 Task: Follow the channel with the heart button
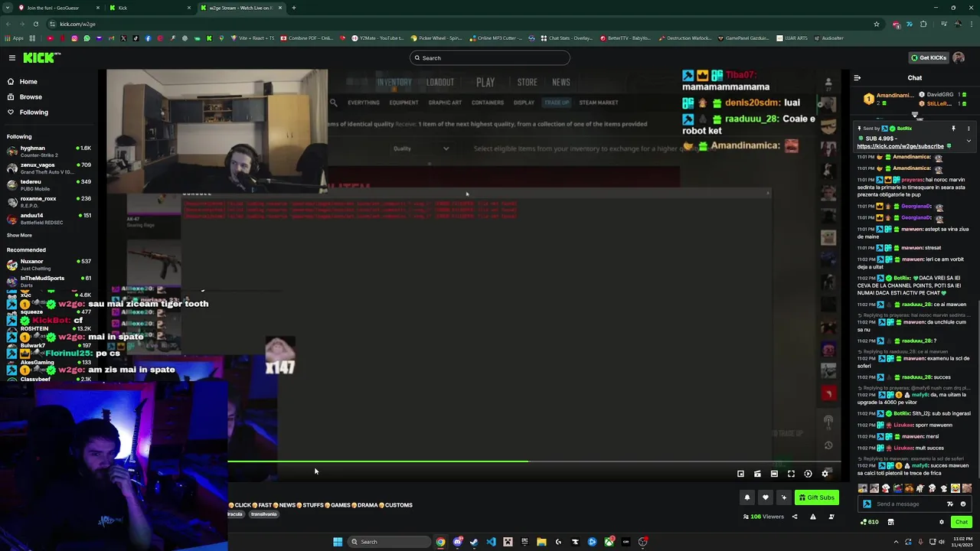click(x=765, y=497)
